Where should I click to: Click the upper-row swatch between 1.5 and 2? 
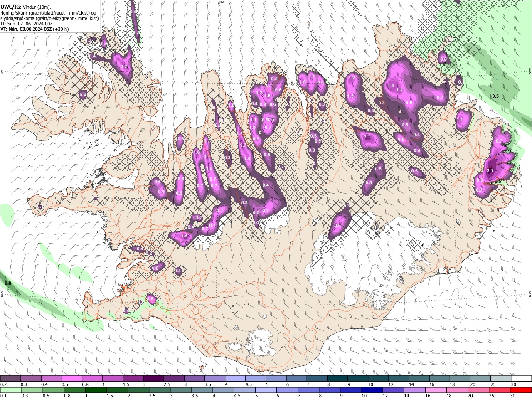point(133,379)
